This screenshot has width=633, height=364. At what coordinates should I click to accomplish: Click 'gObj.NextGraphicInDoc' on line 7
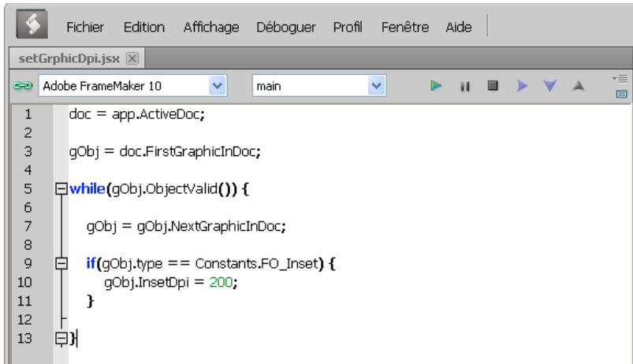[209, 226]
